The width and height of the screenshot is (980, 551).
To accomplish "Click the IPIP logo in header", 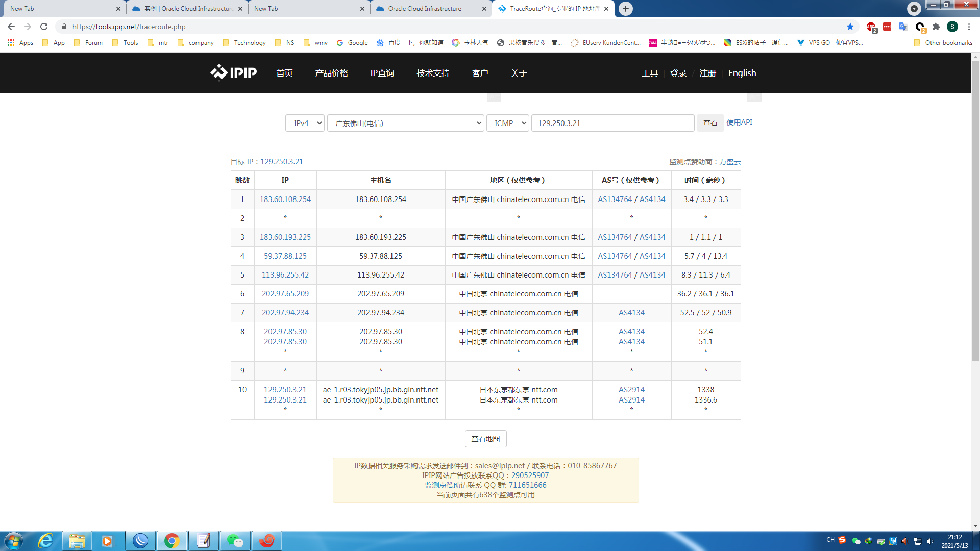I will (x=233, y=73).
